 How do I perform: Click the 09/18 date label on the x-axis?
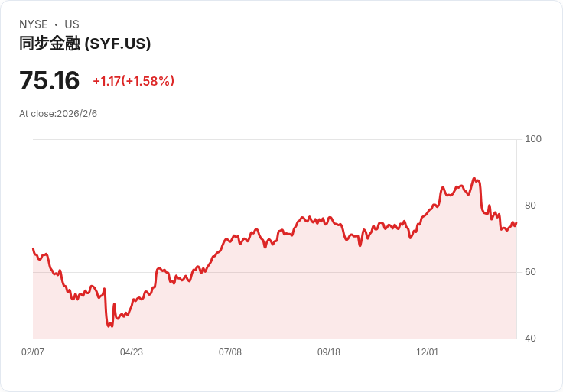(328, 352)
